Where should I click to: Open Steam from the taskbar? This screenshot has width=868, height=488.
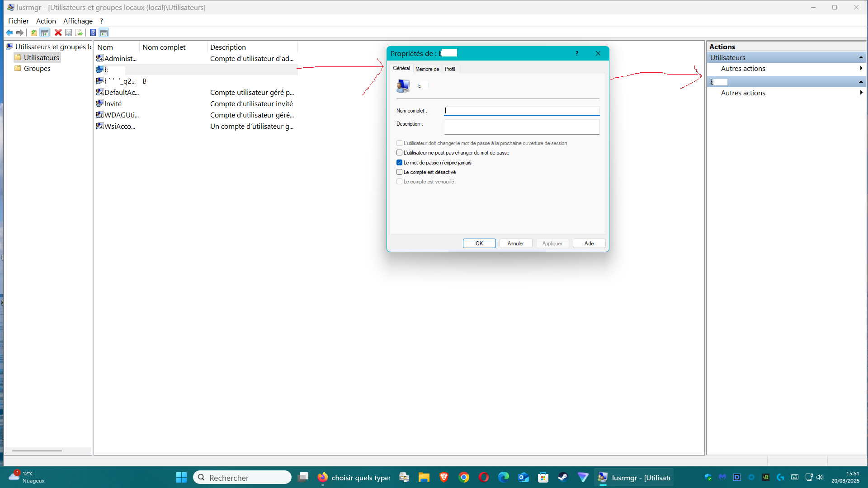point(563,477)
